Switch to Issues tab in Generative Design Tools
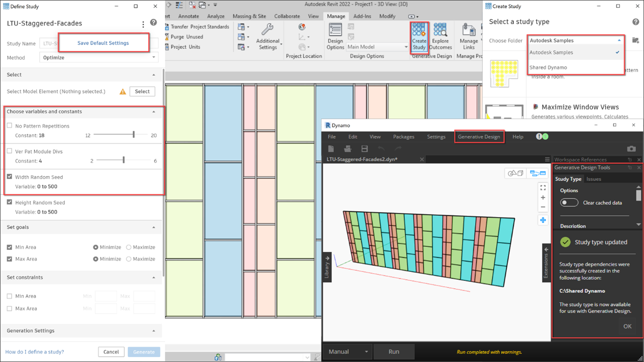644x362 pixels. 594,179
